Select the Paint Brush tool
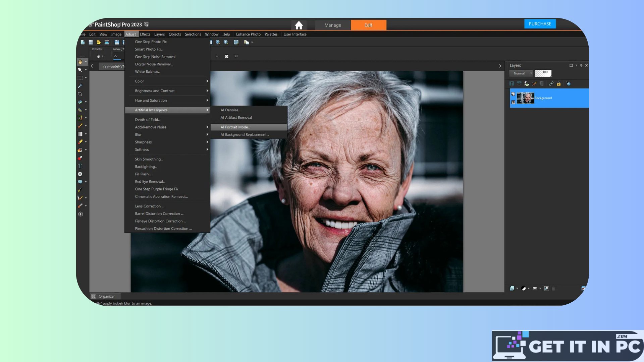Image resolution: width=644 pixels, height=362 pixels. 80,126
